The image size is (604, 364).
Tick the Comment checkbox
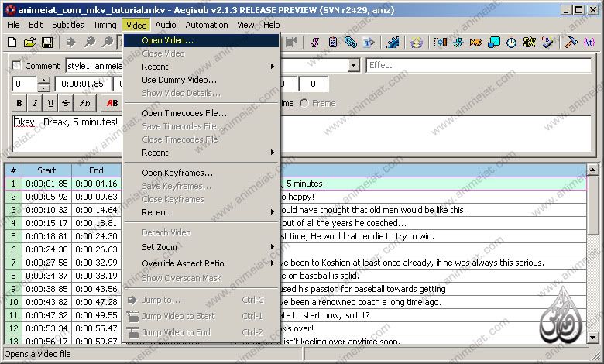coord(17,66)
